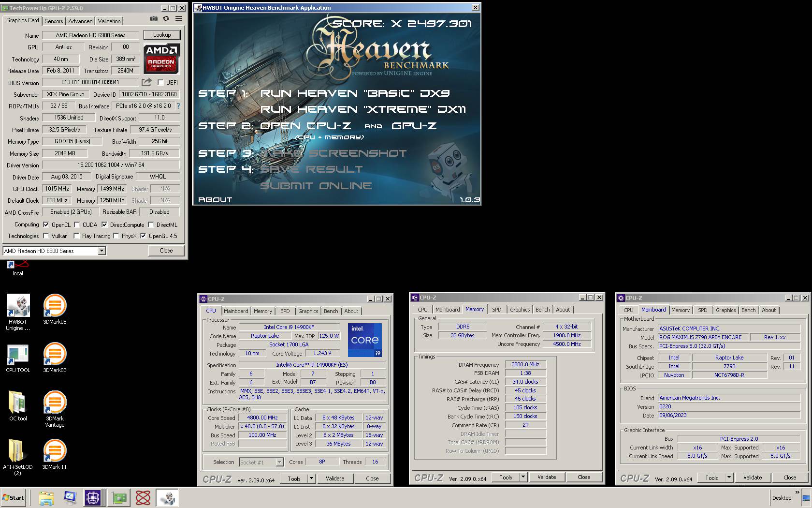Image resolution: width=812 pixels, height=508 pixels.
Task: Toggle the DirectML checkbox
Action: coord(151,224)
